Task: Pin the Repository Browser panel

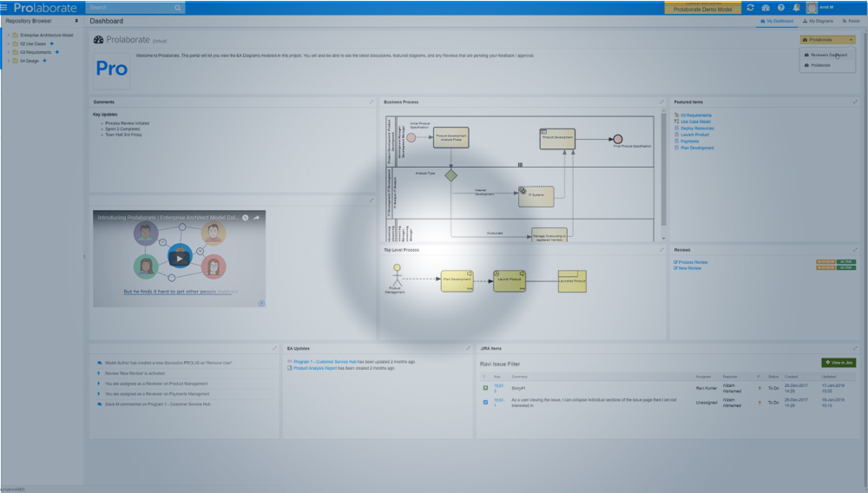Action: pos(76,21)
